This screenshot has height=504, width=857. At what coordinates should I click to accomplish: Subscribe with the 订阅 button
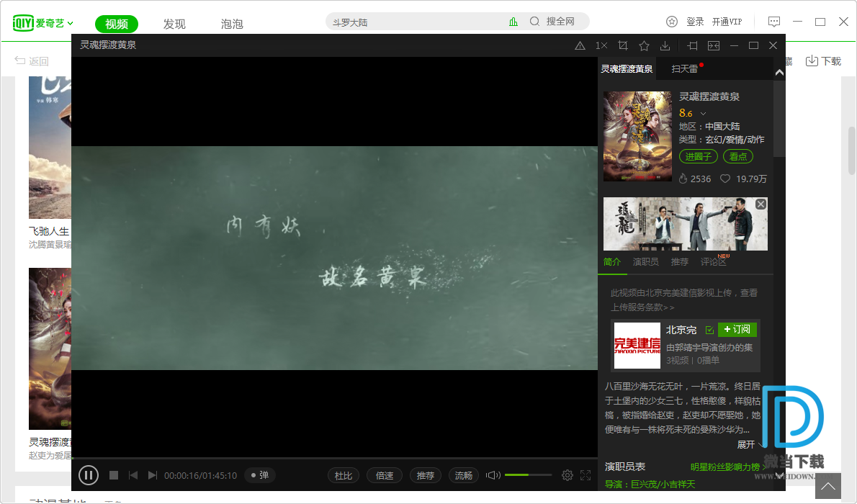tap(737, 330)
